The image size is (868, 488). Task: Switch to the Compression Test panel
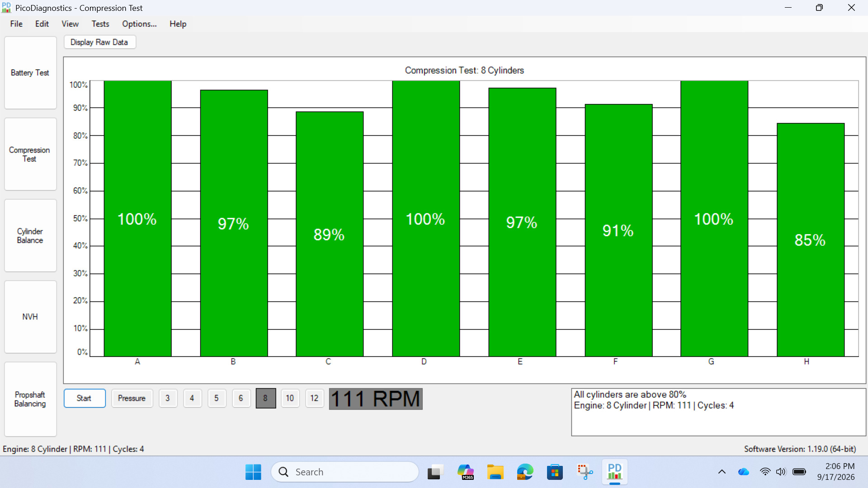click(30, 154)
